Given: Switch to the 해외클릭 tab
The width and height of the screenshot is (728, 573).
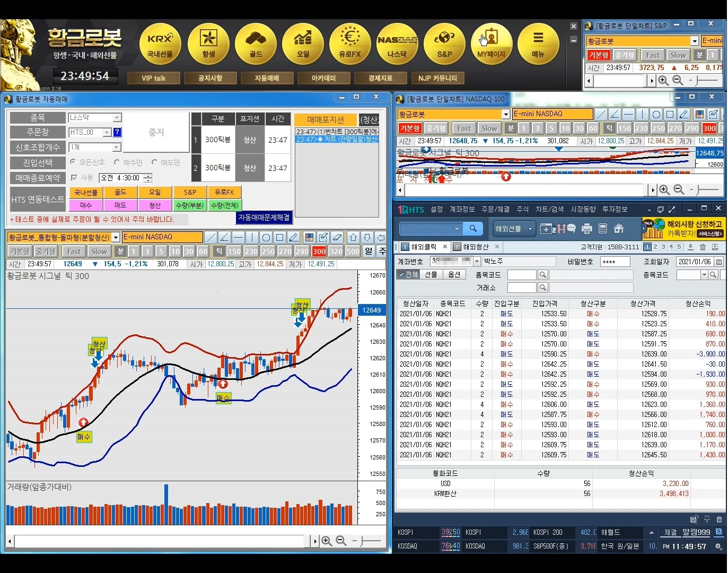Looking at the screenshot, I should (424, 247).
